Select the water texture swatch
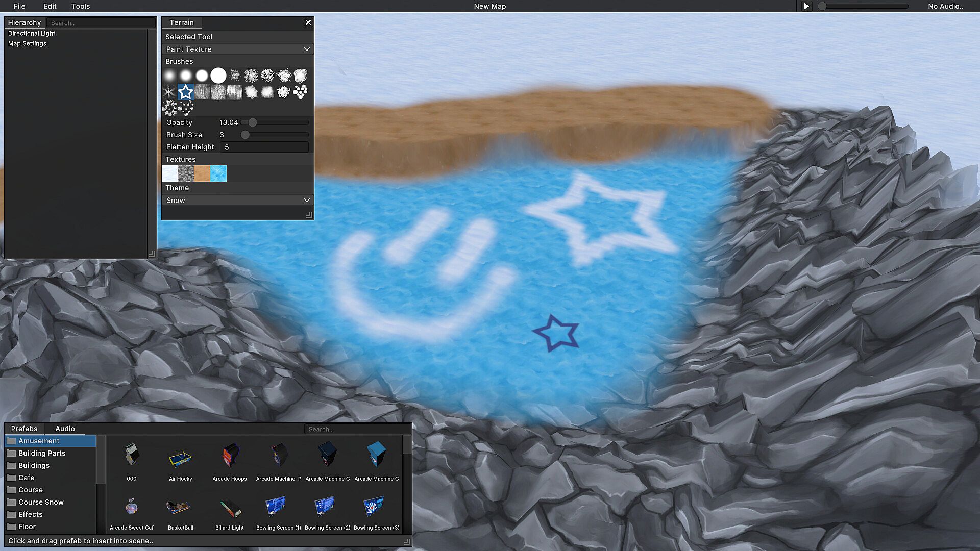Screen dimensions: 980x551 tap(218, 173)
